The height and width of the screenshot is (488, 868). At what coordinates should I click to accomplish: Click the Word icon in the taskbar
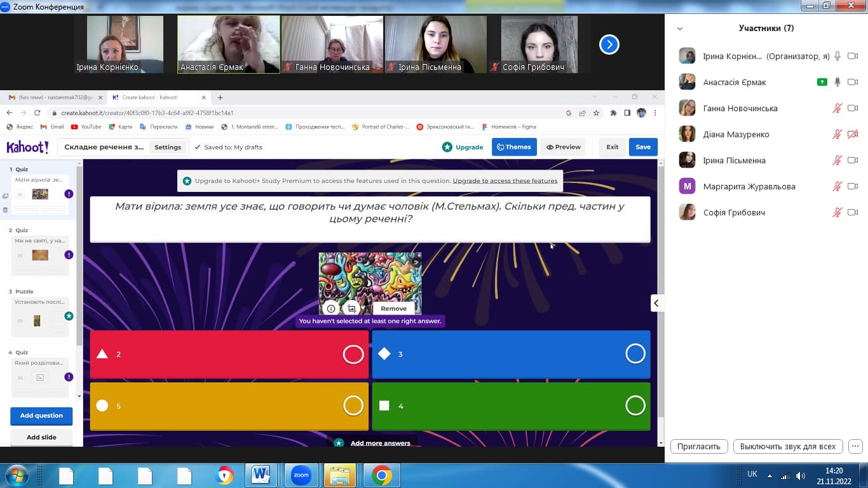pos(261,475)
